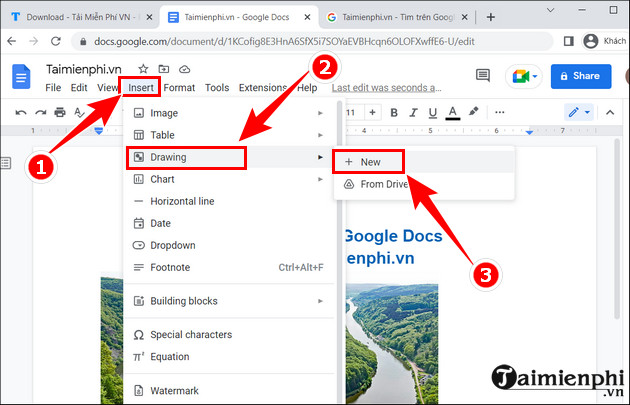Open the Insert menu
630x405 pixels.
click(x=141, y=88)
